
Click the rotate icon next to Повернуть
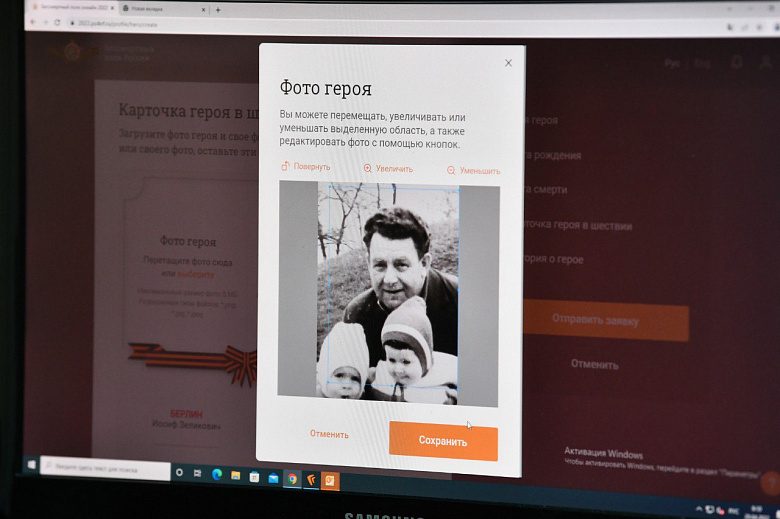click(x=285, y=167)
